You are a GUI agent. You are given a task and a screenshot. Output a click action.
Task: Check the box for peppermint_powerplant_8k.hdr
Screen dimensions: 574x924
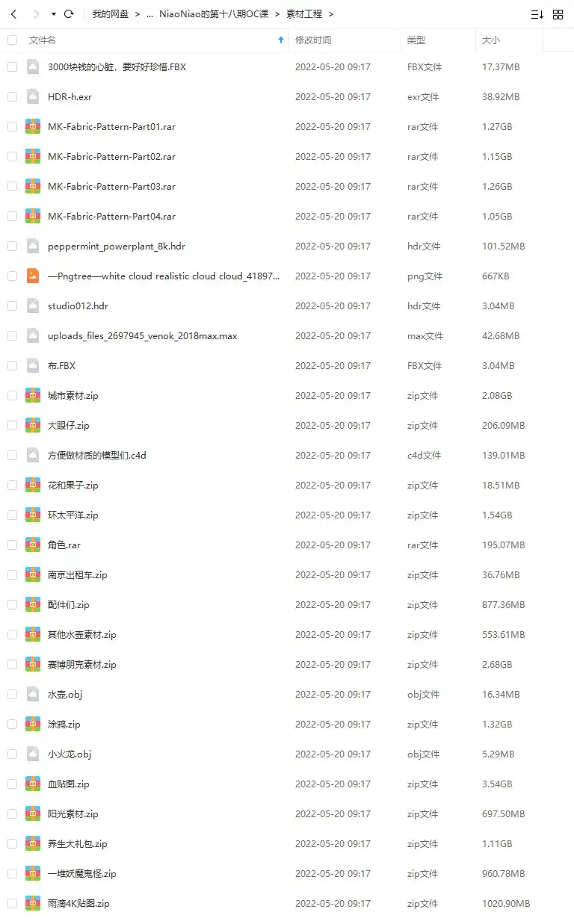[12, 246]
